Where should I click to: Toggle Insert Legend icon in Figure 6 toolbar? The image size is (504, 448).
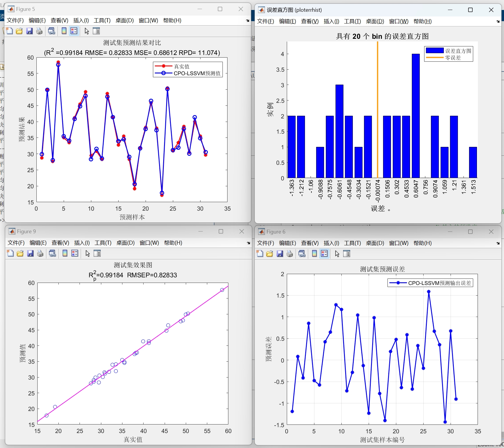click(x=324, y=254)
